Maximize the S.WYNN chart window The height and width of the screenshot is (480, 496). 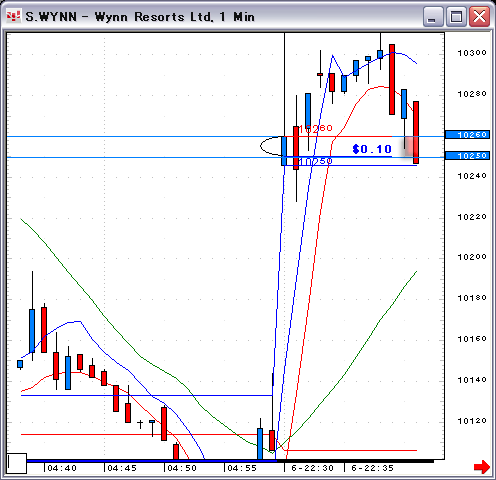pos(456,16)
